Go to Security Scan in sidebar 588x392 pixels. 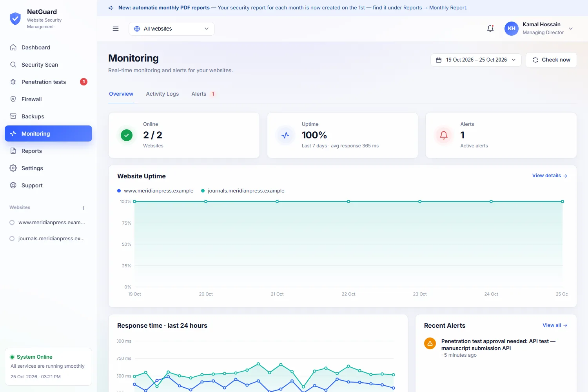pyautogui.click(x=48, y=65)
